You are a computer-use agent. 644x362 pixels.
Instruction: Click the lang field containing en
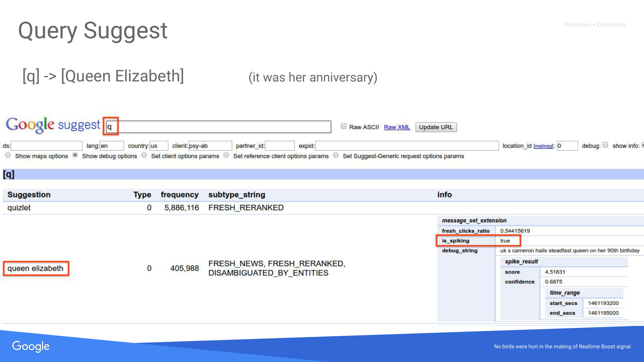tap(112, 146)
